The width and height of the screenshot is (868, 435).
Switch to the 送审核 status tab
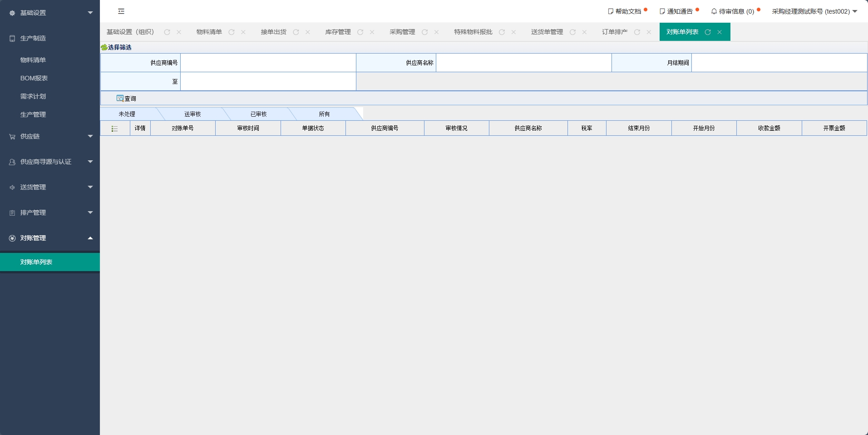pos(192,114)
